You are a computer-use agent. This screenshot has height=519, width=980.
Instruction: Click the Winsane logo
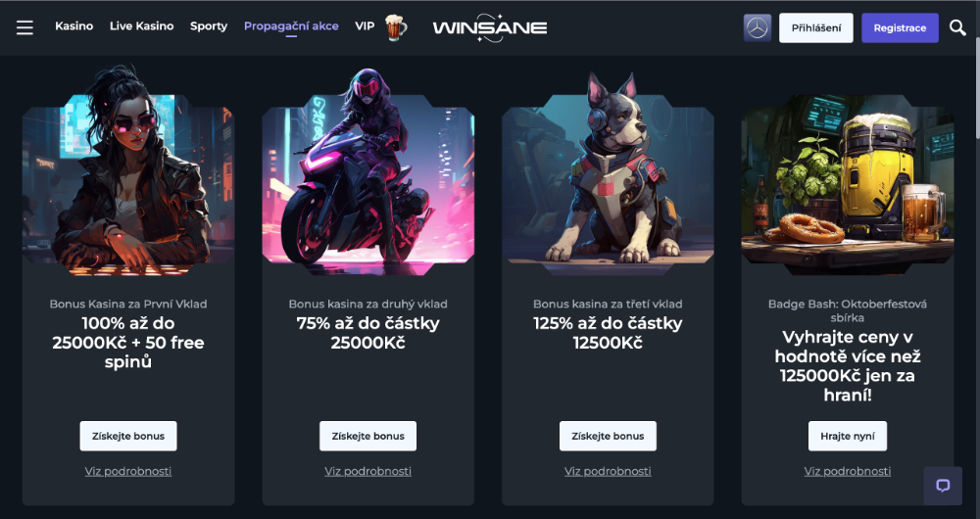(x=490, y=27)
